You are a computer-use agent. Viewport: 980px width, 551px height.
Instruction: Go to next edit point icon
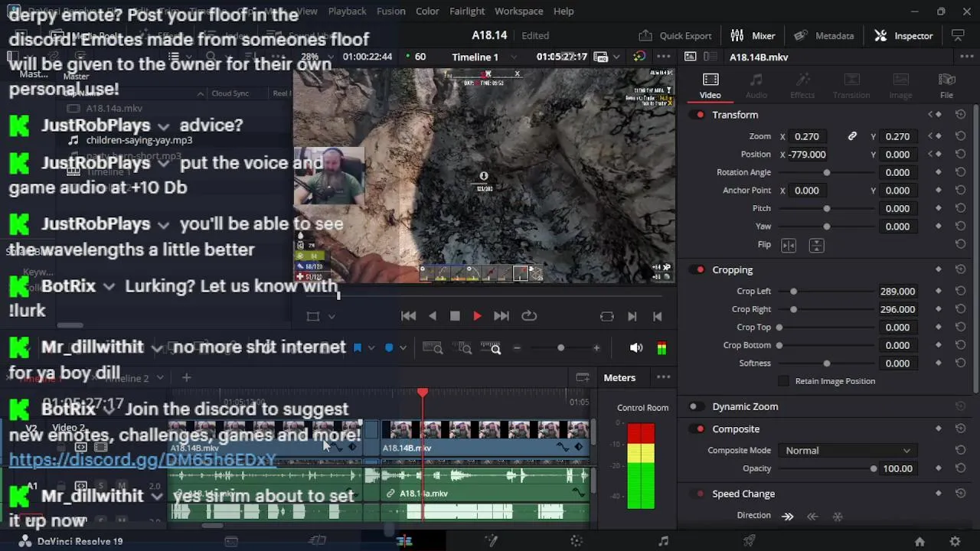click(x=632, y=316)
